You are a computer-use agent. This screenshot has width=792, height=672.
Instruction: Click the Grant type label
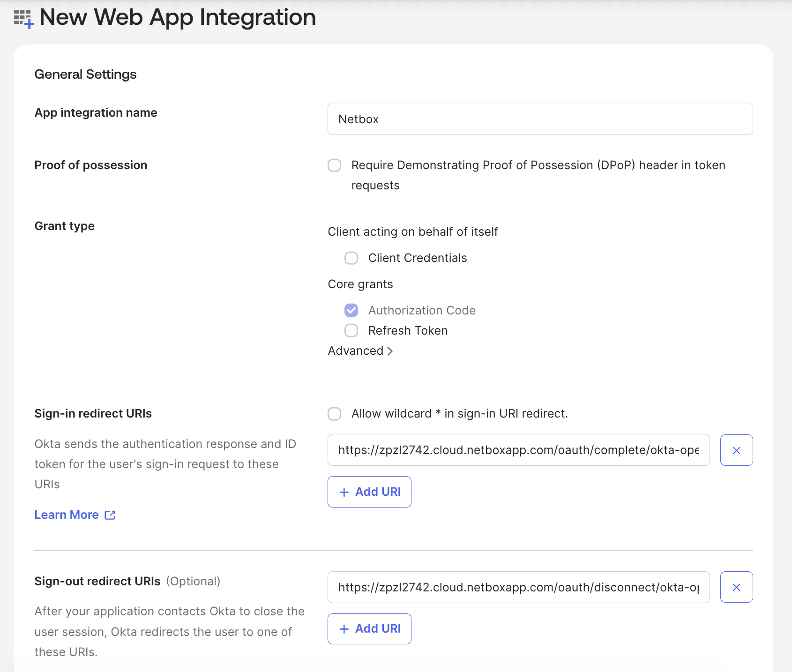tap(65, 226)
